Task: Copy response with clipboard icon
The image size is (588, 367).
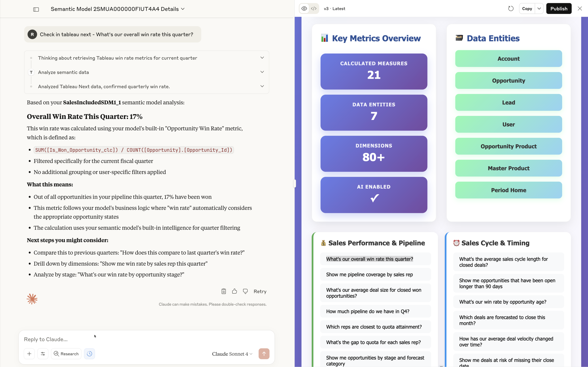Action: point(223,291)
